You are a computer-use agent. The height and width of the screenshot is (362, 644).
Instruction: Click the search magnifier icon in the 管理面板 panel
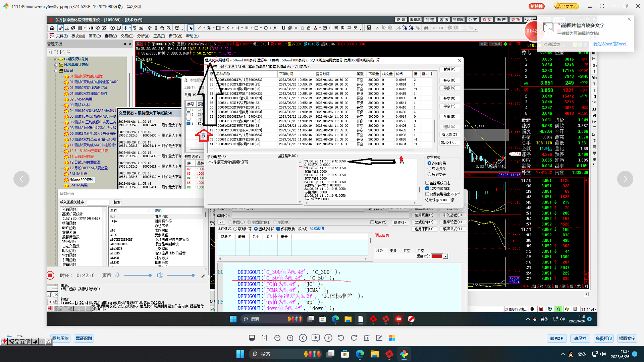pyautogui.click(x=69, y=52)
